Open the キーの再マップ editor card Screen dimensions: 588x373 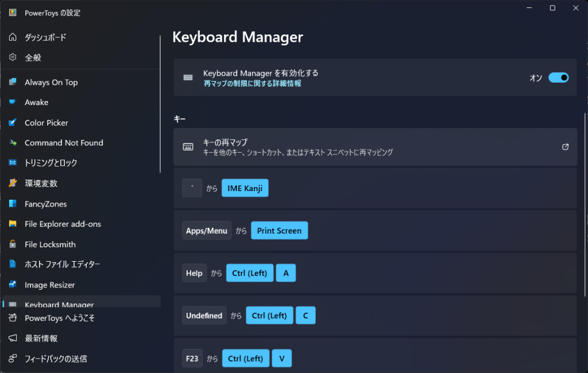375,147
